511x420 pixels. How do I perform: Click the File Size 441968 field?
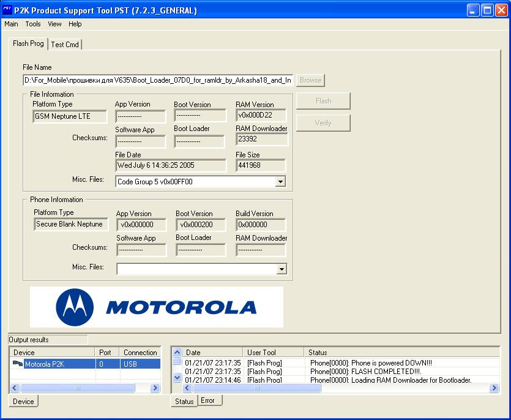coord(261,165)
